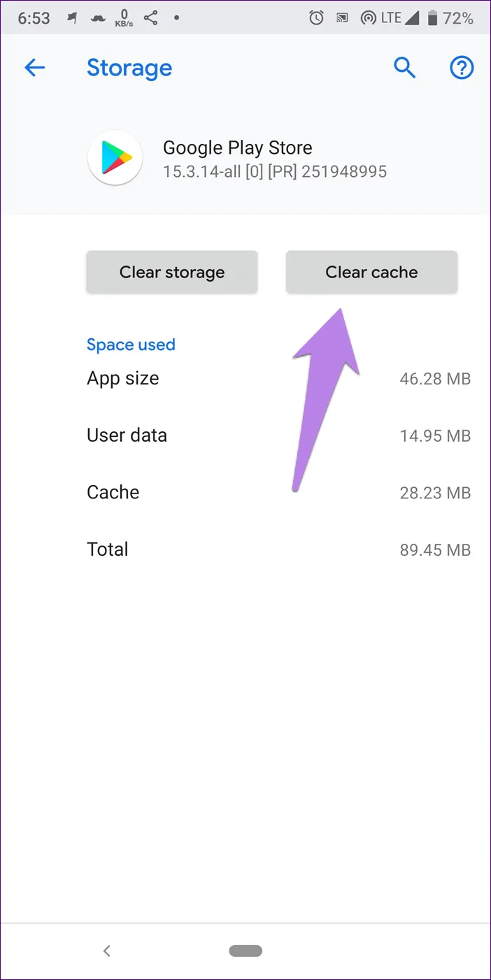Open help via question mark icon
The image size is (491, 980).
click(461, 68)
